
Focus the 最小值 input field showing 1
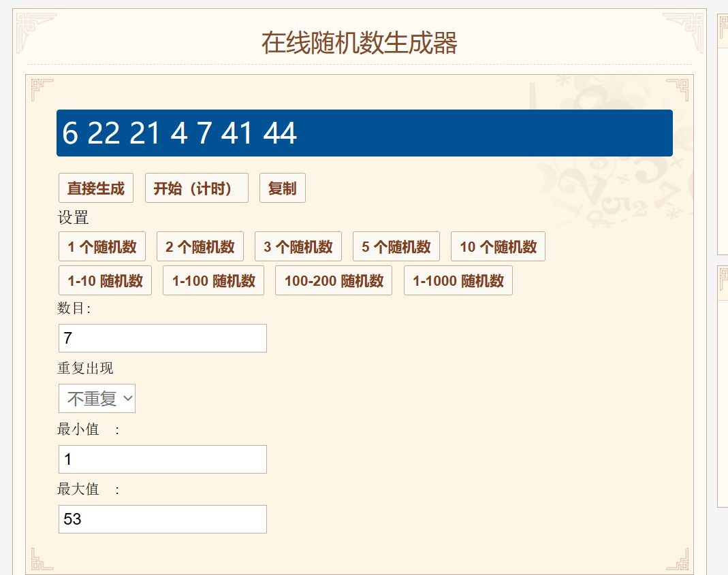[x=163, y=459]
